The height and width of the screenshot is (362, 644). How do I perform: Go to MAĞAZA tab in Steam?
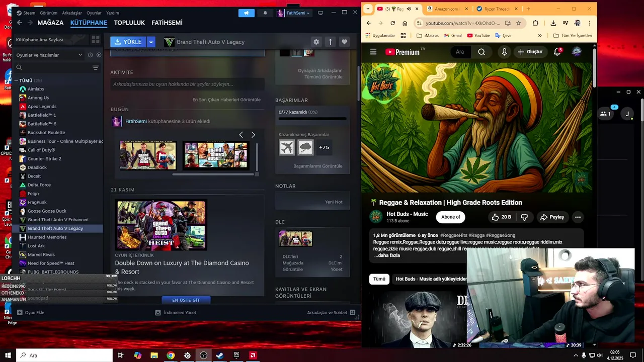tap(50, 23)
